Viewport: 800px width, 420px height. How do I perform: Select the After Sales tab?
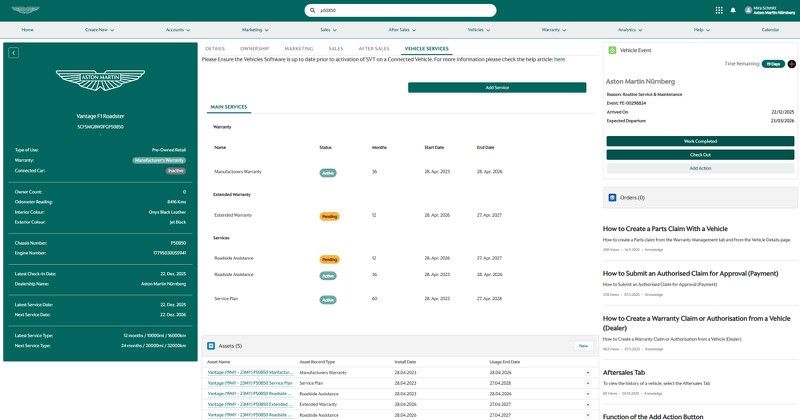[x=374, y=48]
